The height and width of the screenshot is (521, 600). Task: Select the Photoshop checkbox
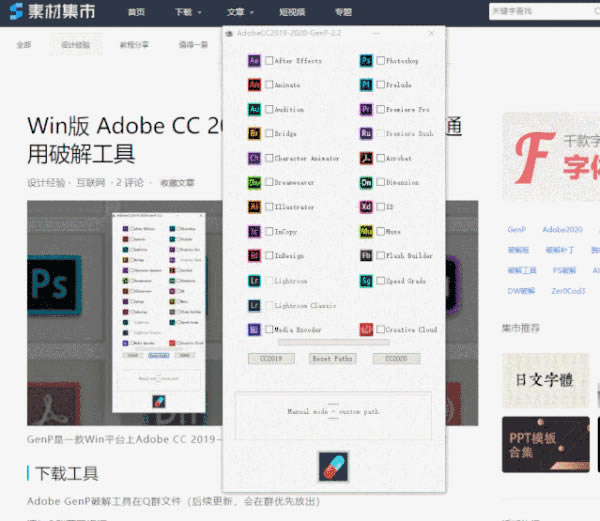[x=381, y=60]
